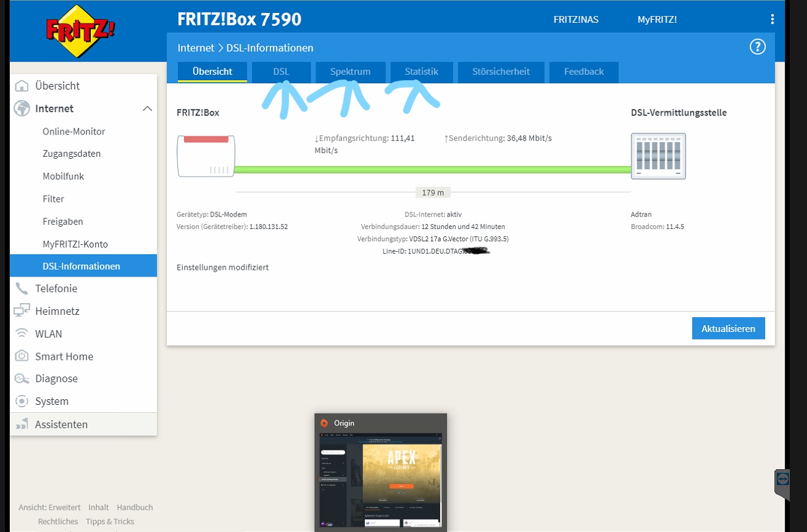This screenshot has width=807, height=532.
Task: Click the Verbindungstyp VDSL2 17a G.Vector text
Action: point(433,239)
